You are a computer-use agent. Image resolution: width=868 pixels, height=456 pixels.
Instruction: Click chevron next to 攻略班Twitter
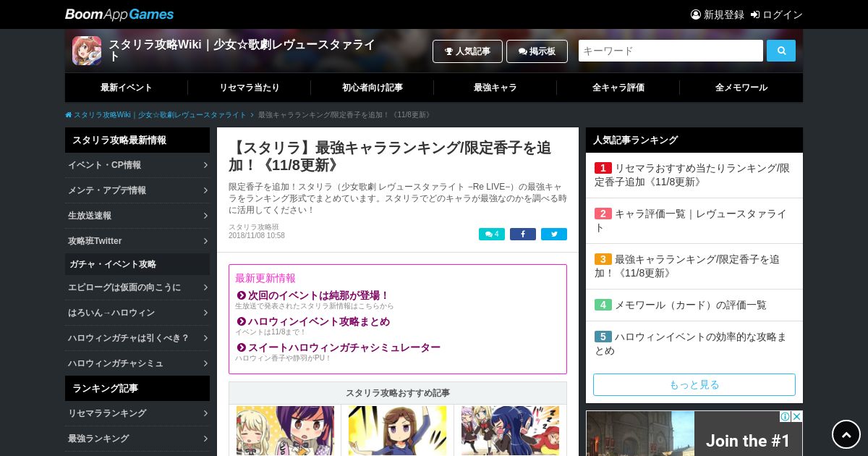point(205,241)
